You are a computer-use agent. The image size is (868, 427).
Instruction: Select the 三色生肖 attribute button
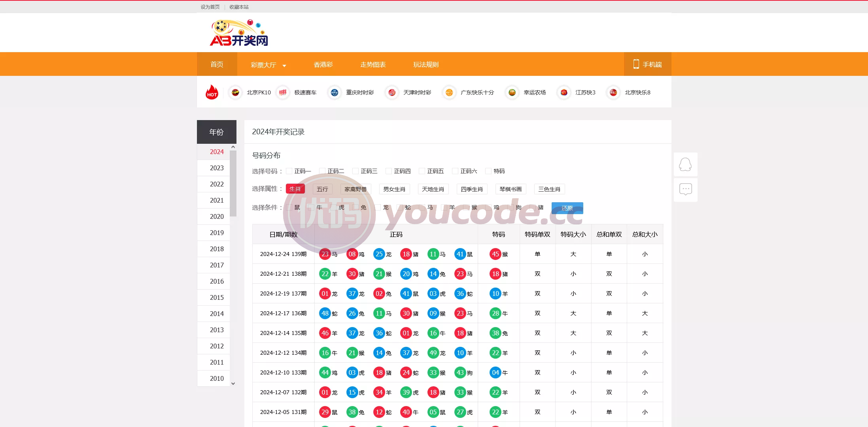click(549, 189)
